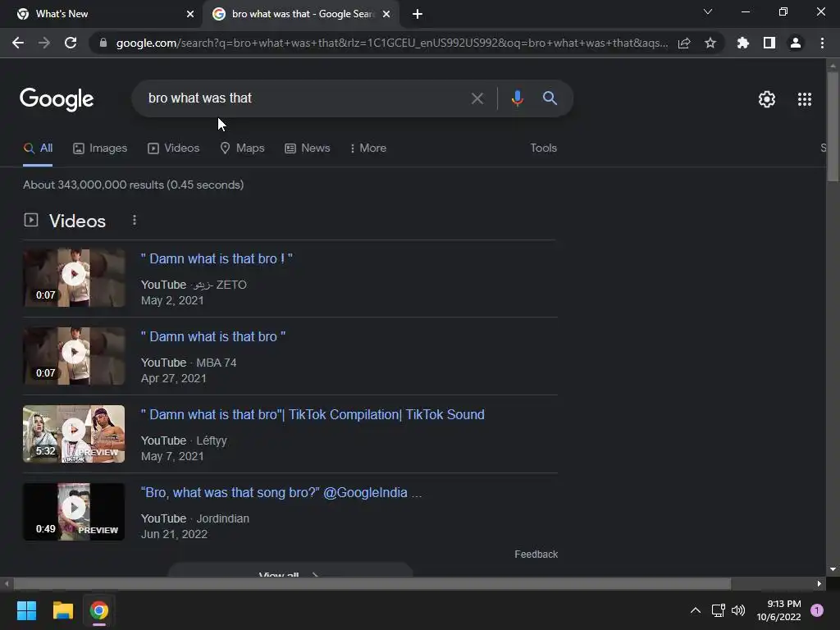View the site lock icon info

[103, 43]
